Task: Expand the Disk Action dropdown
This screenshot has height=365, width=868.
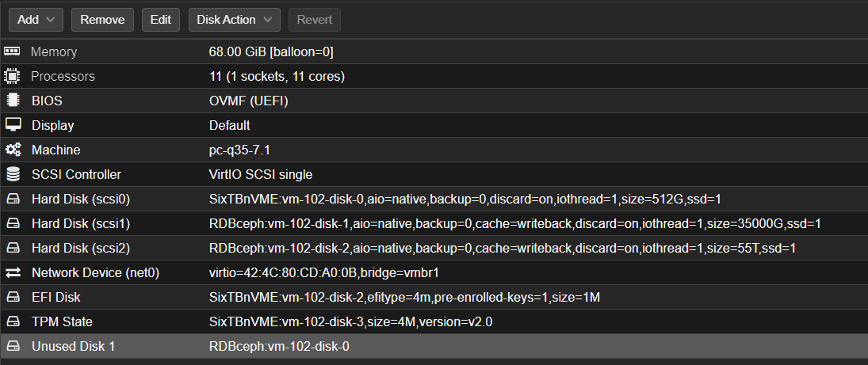Action: click(x=234, y=20)
